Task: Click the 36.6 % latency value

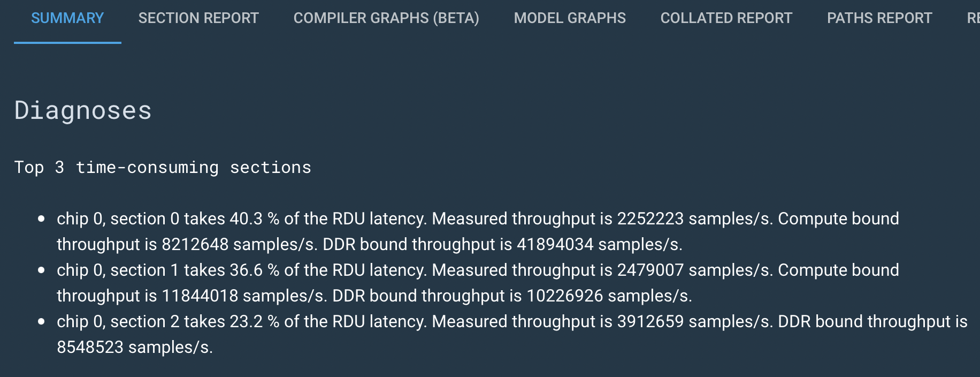Action: click(254, 270)
